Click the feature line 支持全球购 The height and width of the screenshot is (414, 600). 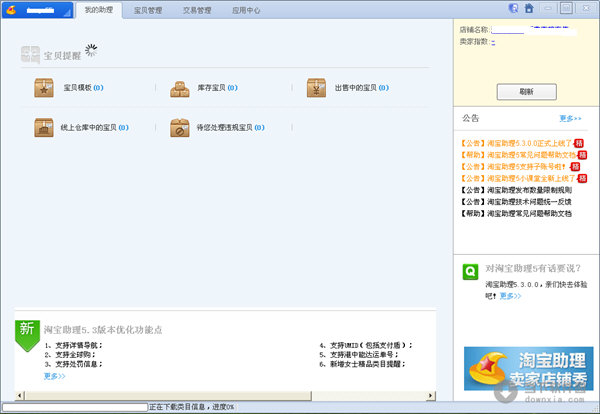70,355
